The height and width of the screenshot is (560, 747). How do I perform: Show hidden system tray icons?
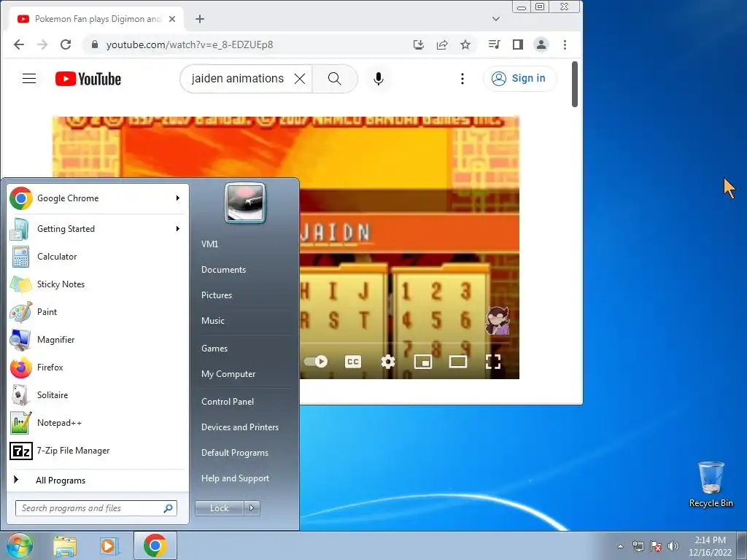[620, 546]
